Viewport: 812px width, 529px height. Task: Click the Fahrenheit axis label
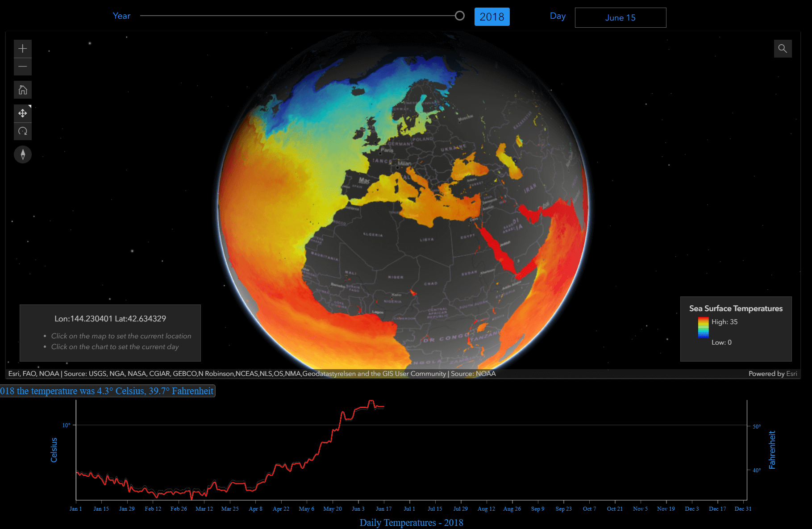tap(772, 450)
